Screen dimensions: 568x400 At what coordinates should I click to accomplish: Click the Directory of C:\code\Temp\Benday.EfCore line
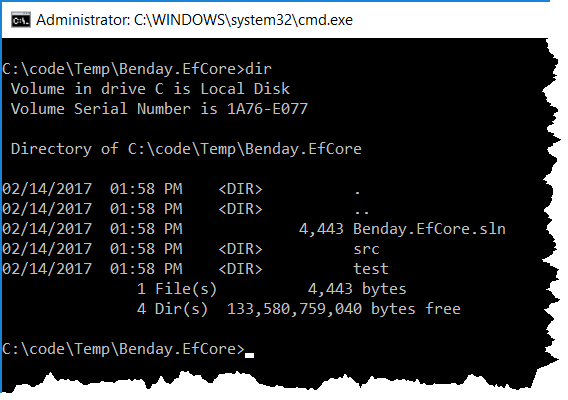tap(186, 149)
